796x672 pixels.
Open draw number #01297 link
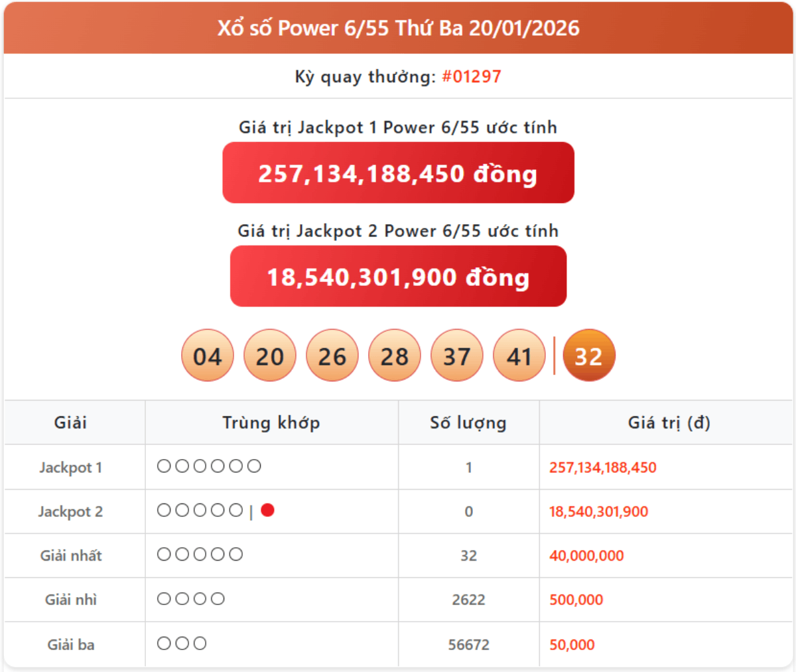pyautogui.click(x=472, y=77)
